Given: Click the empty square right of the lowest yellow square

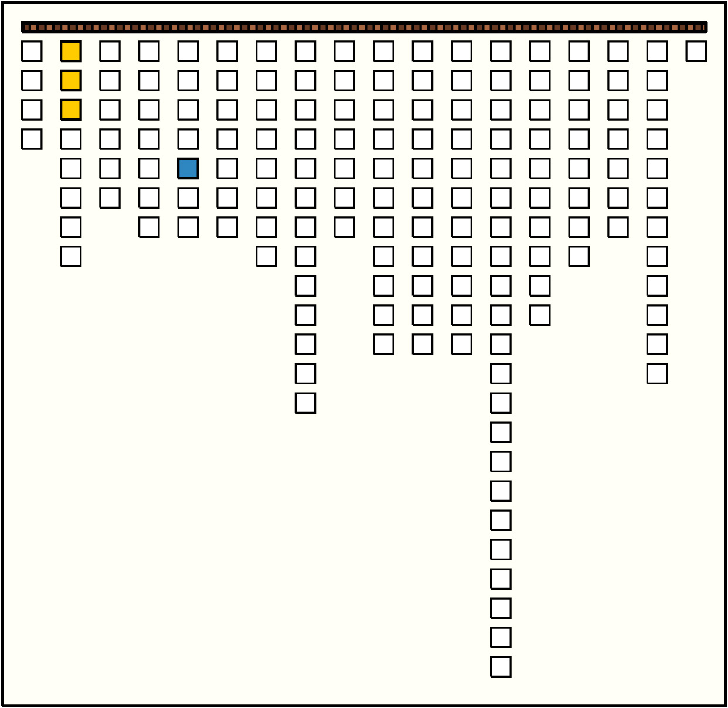Looking at the screenshot, I should coord(110,110).
